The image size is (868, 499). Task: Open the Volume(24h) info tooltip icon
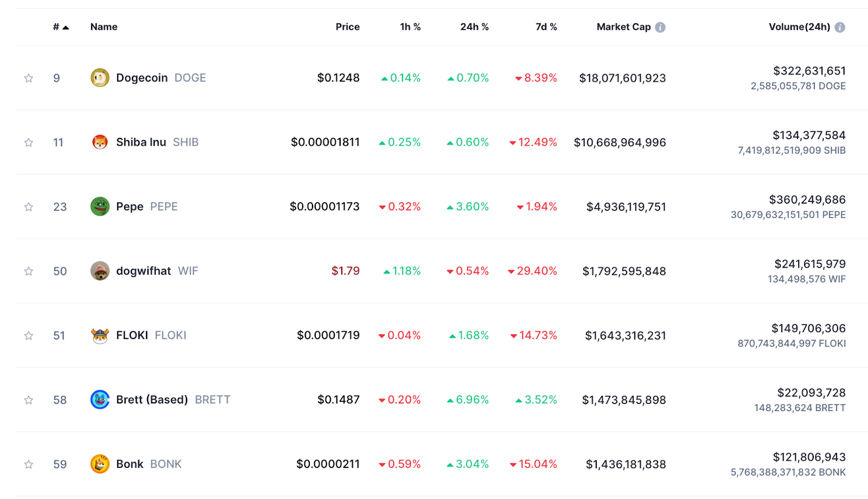[840, 27]
